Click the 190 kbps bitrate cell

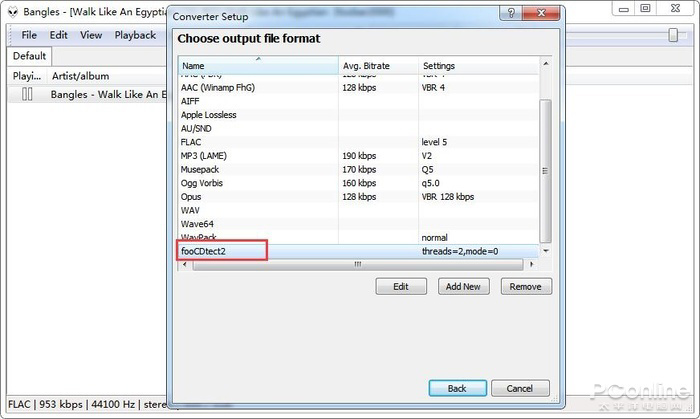359,156
